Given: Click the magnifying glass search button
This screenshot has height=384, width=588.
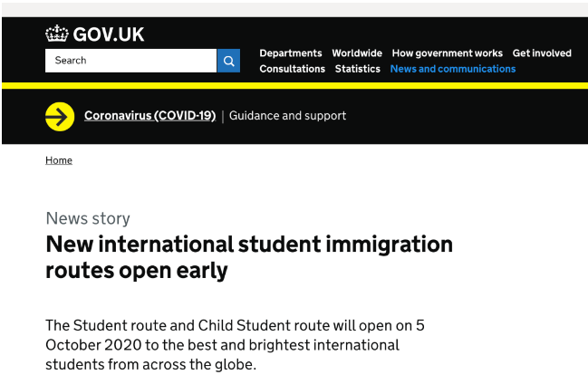Looking at the screenshot, I should (229, 61).
